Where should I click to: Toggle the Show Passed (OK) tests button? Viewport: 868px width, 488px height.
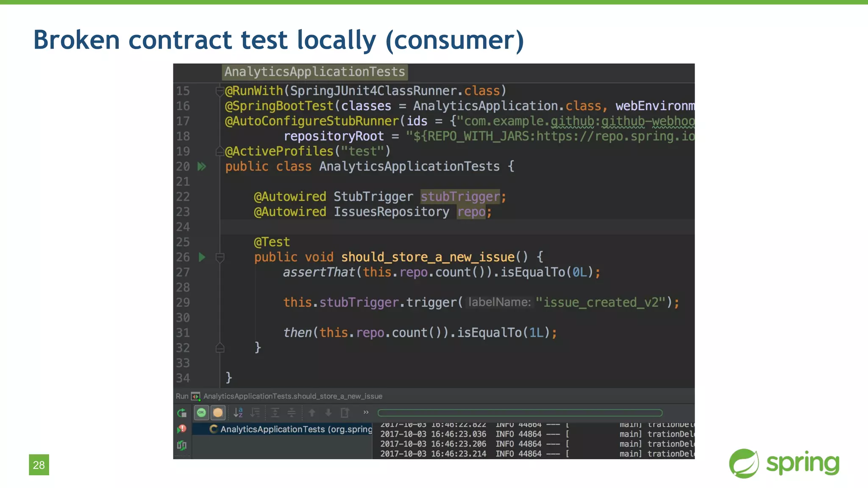[201, 413]
